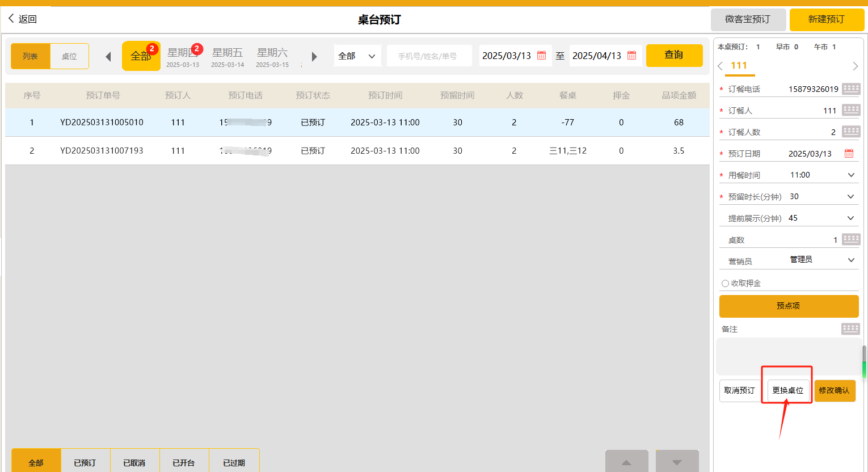This screenshot has height=472, width=868.
Task: Click left arrow to show previous weekdays
Action: [108, 57]
